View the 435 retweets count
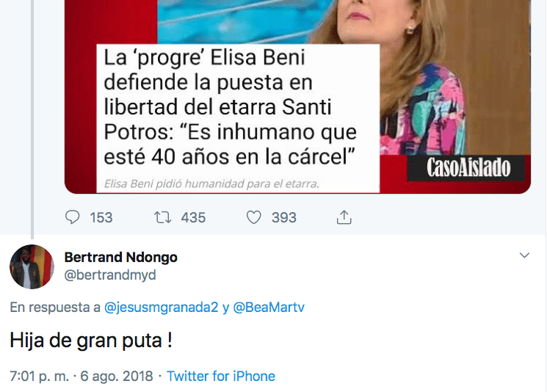Viewport: 547px width, 392px height. click(x=193, y=217)
